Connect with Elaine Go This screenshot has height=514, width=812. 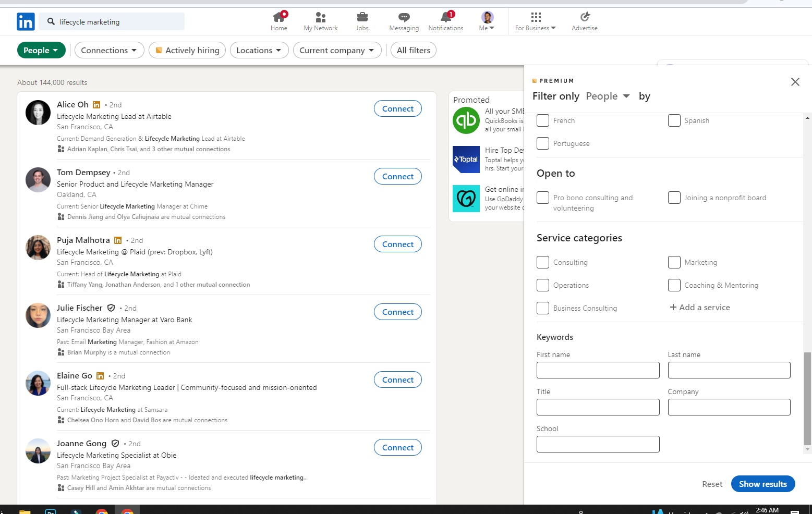click(x=398, y=380)
